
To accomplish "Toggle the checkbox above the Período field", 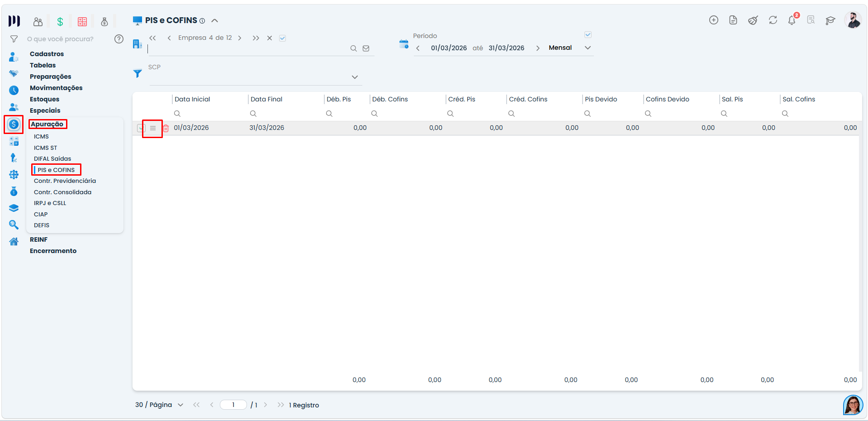I will pyautogui.click(x=588, y=35).
